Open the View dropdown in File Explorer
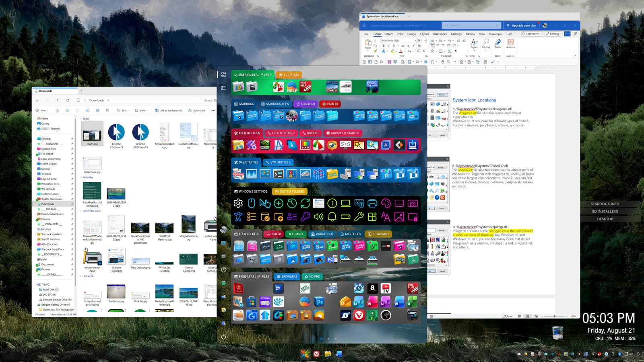This screenshot has height=362, width=644. pyautogui.click(x=141, y=111)
